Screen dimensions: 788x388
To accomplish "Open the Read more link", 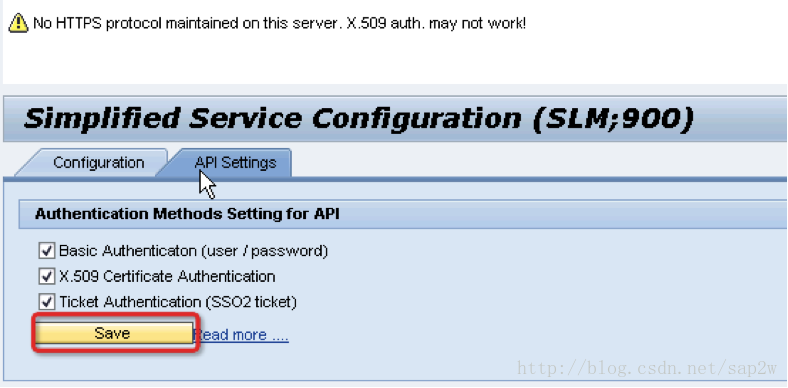I will tap(241, 335).
